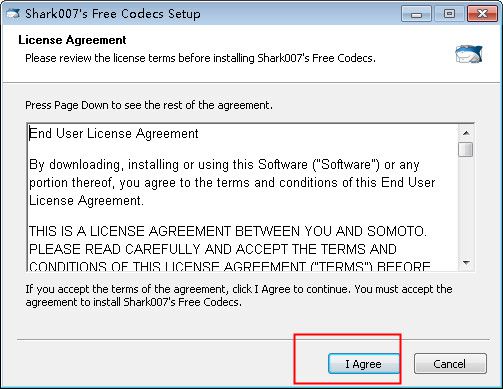Cancel the Shark007 codecs setup

(x=450, y=364)
